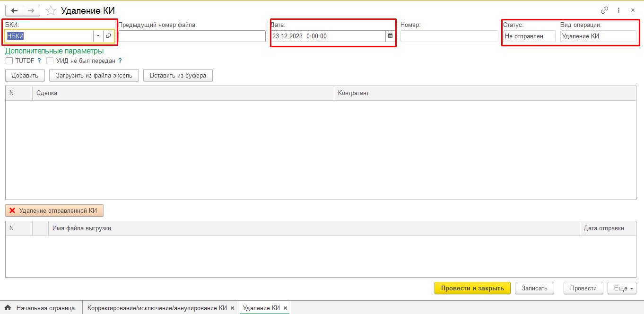
Task: Click the Сделка column header
Action: click(183, 93)
